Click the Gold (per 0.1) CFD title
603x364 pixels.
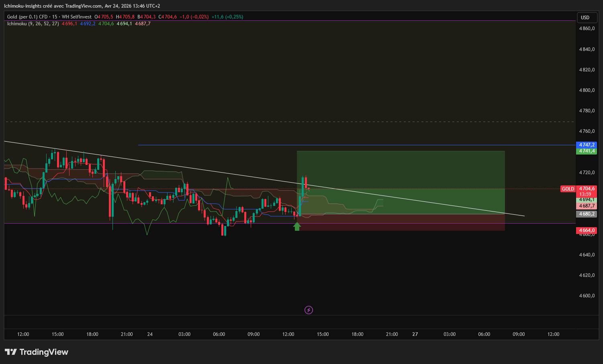pos(27,17)
